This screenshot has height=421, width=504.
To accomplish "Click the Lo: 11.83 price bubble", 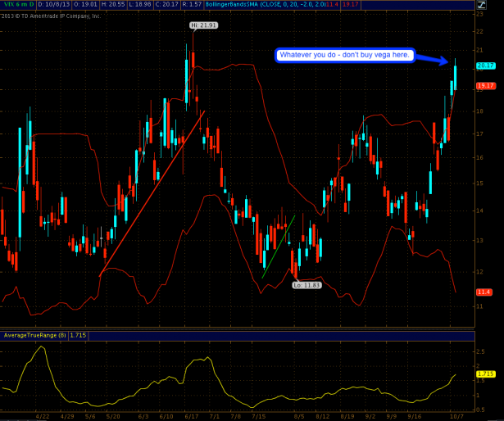I will [304, 285].
